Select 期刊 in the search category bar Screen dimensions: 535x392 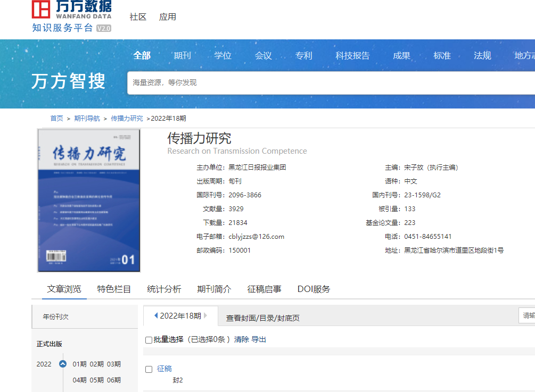[x=182, y=55]
